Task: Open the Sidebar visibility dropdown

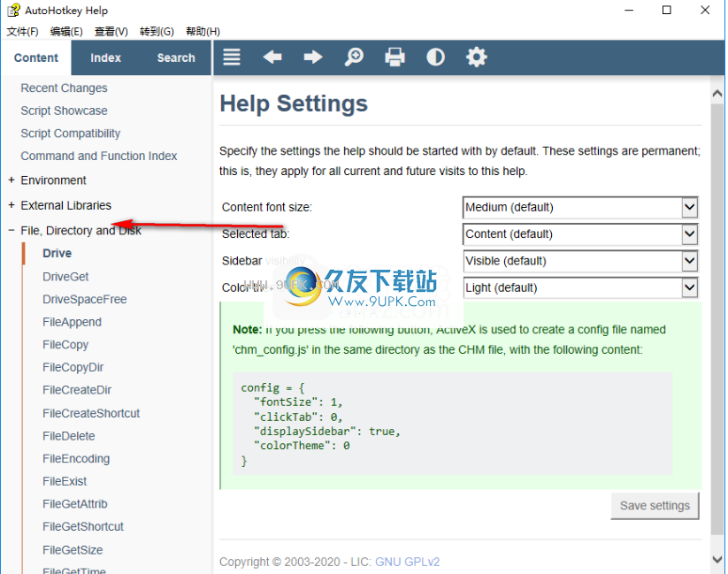Action: click(x=580, y=261)
